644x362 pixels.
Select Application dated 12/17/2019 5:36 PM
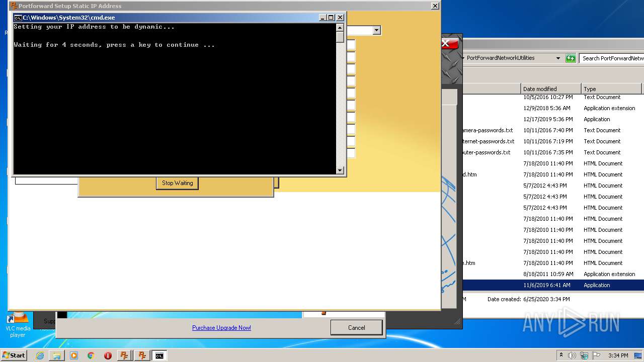coord(552,119)
